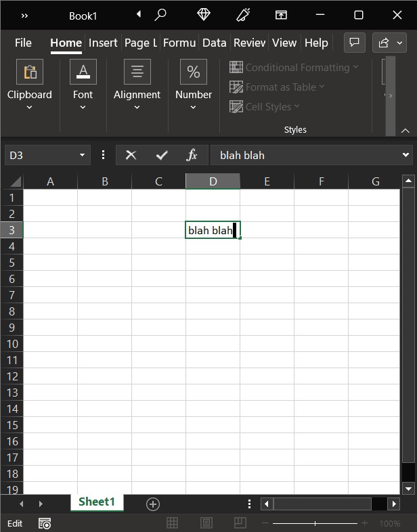Open the Name Box dropdown arrow
Image resolution: width=417 pixels, height=532 pixels.
[x=82, y=155]
